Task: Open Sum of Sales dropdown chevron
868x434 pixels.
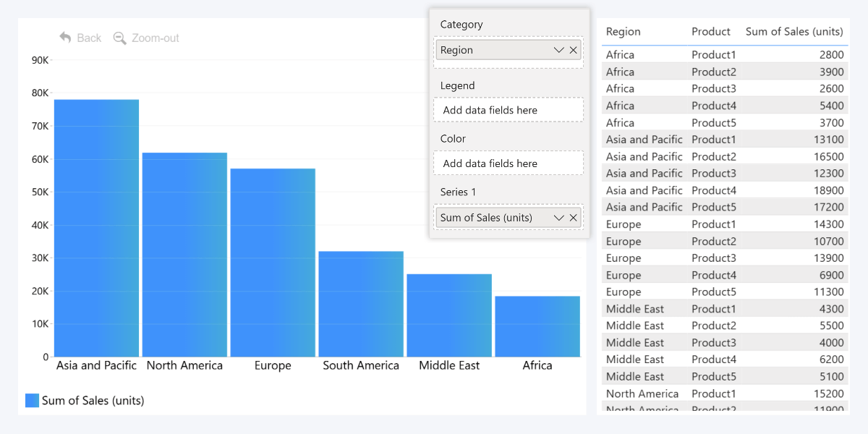Action: (558, 218)
